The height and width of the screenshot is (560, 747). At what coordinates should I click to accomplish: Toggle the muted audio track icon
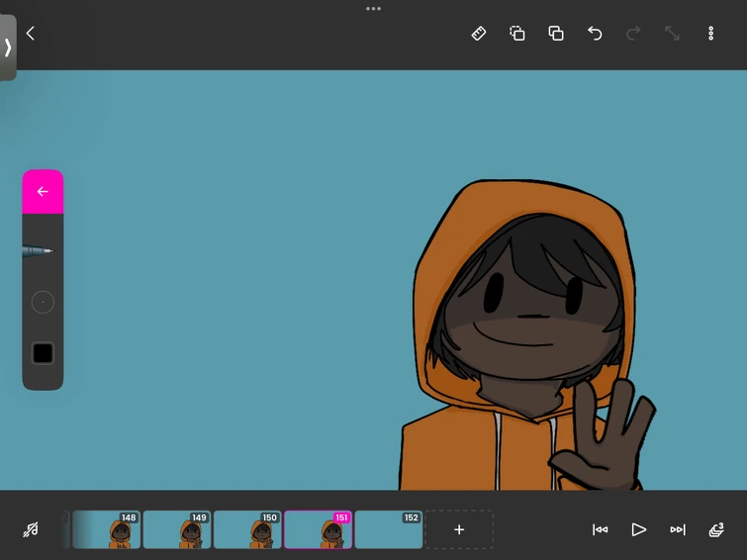(x=31, y=530)
